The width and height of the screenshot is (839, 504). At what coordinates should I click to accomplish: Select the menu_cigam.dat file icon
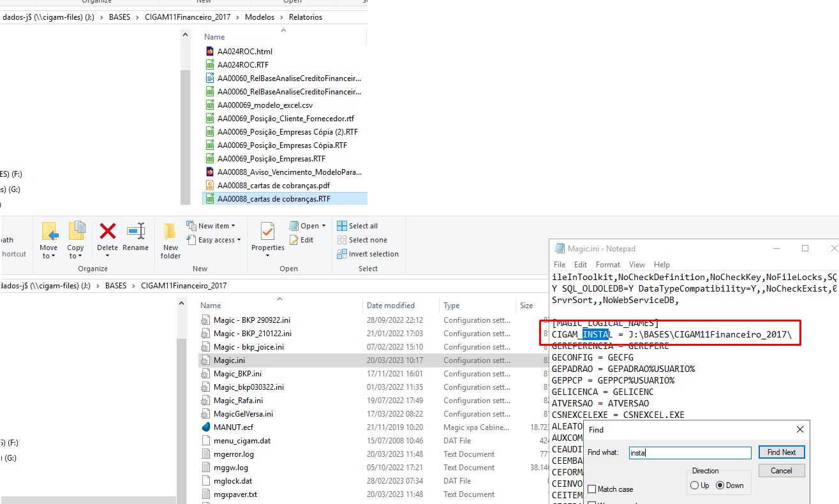tap(205, 440)
